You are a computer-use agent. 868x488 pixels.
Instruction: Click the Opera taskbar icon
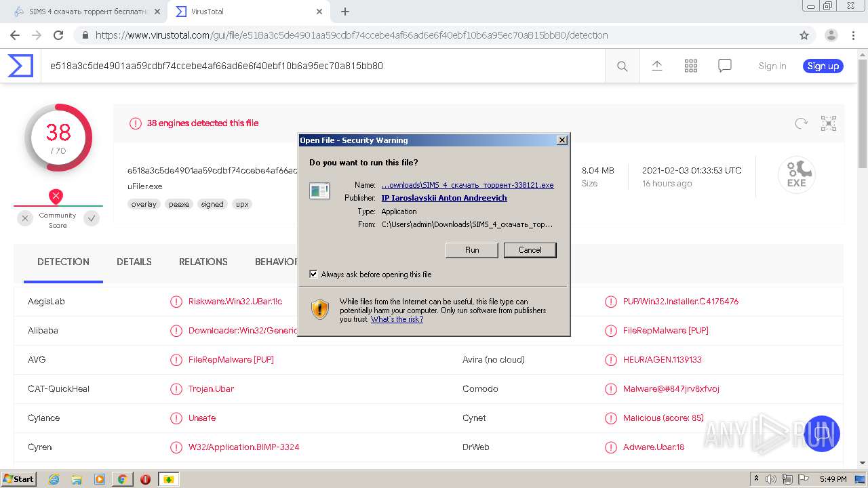145,479
